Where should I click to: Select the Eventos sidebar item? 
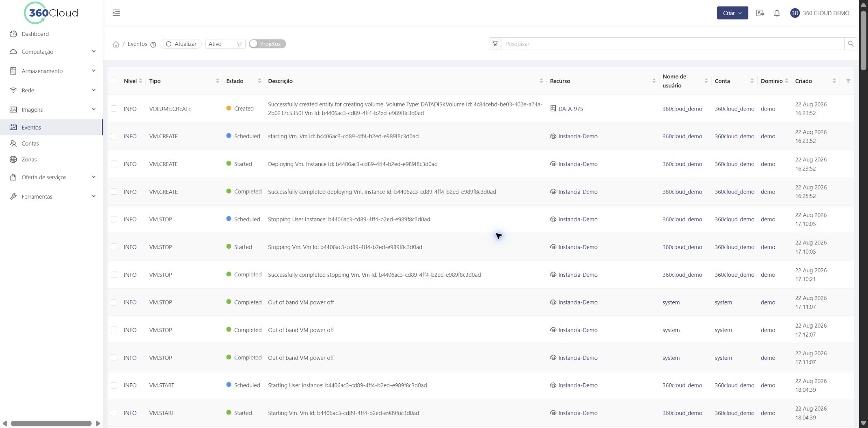pos(51,127)
